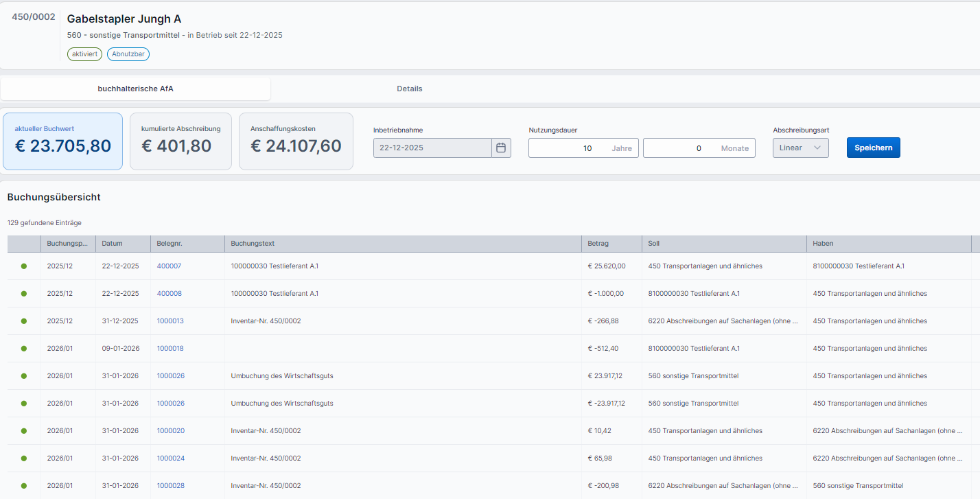
Task: Open Belegnr. 1000024 link
Action: pos(170,459)
